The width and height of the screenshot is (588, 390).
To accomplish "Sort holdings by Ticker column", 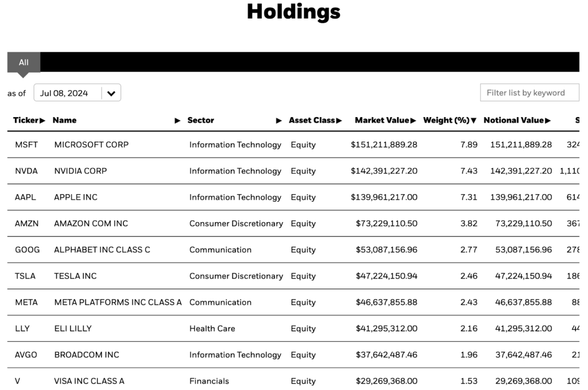I will pos(29,120).
